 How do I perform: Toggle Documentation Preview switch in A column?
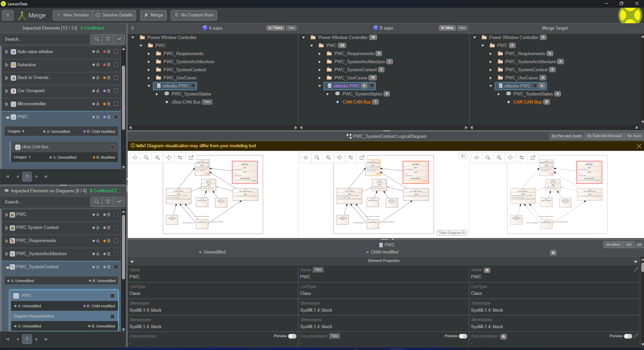(x=292, y=336)
